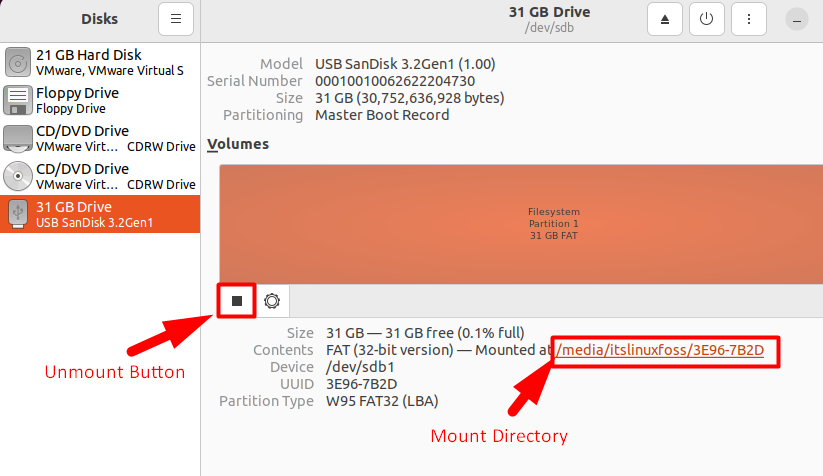
Task: Open additional partition options gear icon
Action: pos(271,300)
